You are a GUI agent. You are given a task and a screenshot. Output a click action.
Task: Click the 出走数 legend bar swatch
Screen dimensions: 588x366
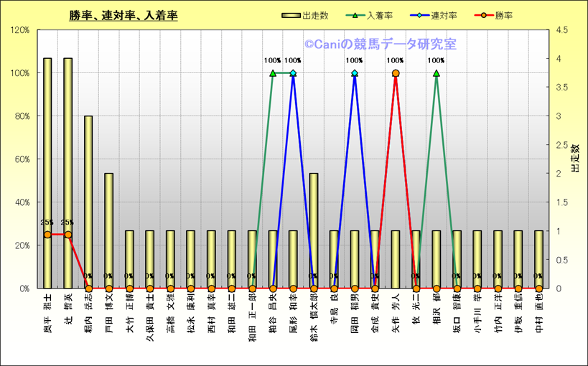coord(289,16)
